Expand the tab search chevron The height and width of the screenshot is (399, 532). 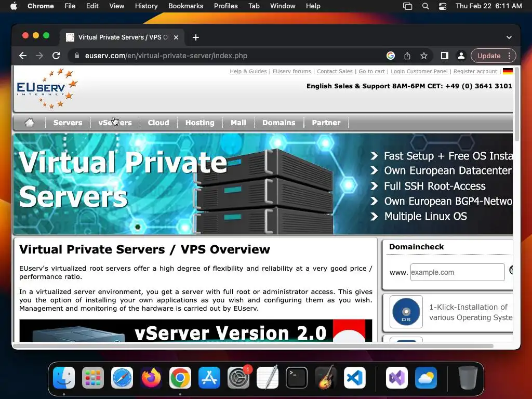click(x=509, y=37)
